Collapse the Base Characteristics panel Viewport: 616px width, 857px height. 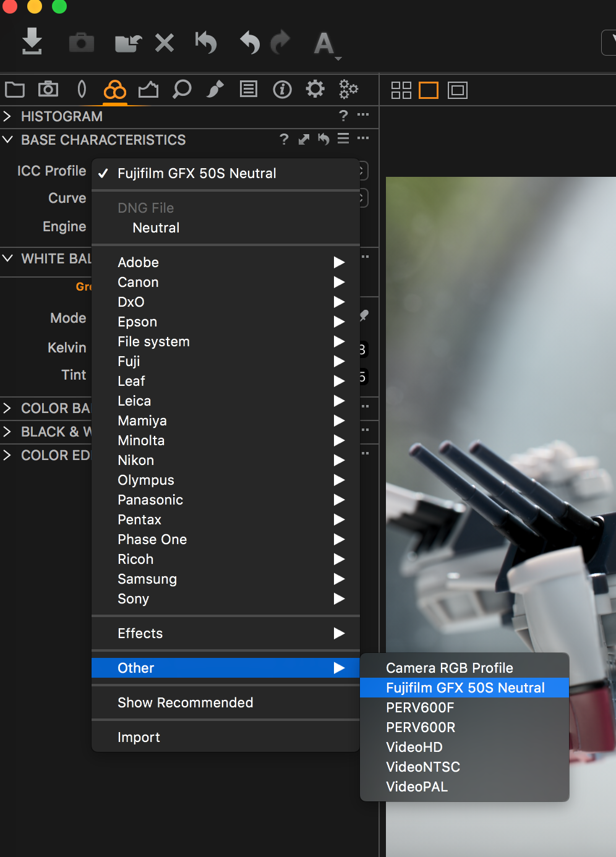tap(7, 139)
